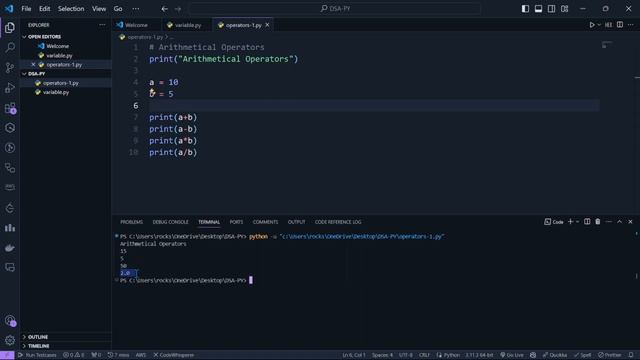640x360 pixels.
Task: Open the terminal launch profile dropdown
Action: 578,222
